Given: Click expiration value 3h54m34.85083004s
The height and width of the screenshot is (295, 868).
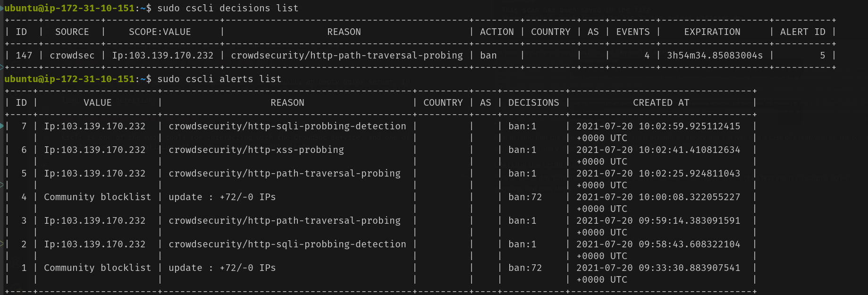Looking at the screenshot, I should point(715,55).
